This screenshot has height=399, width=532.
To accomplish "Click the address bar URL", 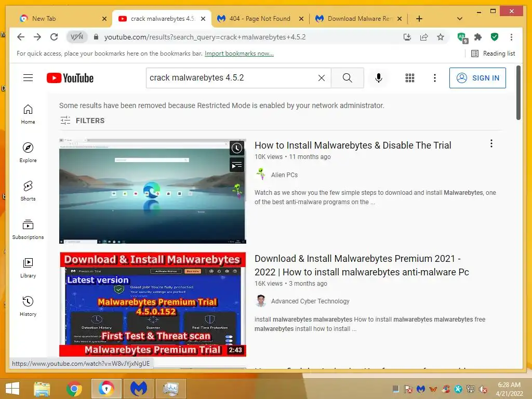I will tap(205, 37).
